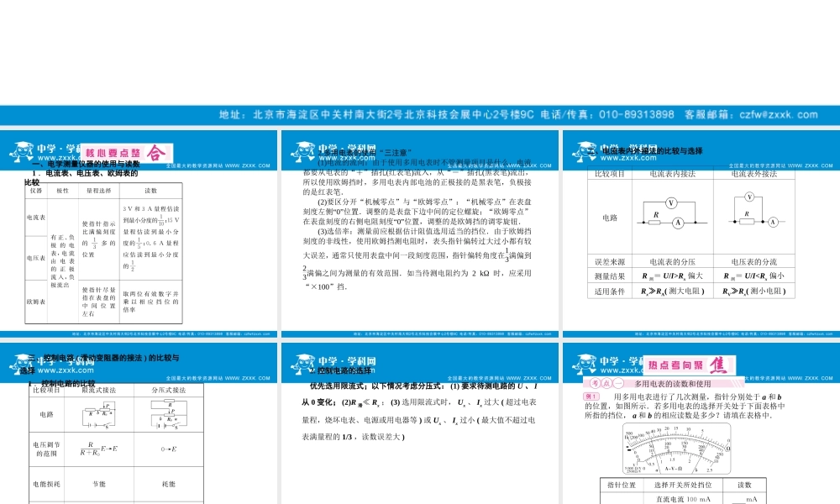Click the 考点一 circled label
The width and height of the screenshot is (840, 504).
[607, 384]
